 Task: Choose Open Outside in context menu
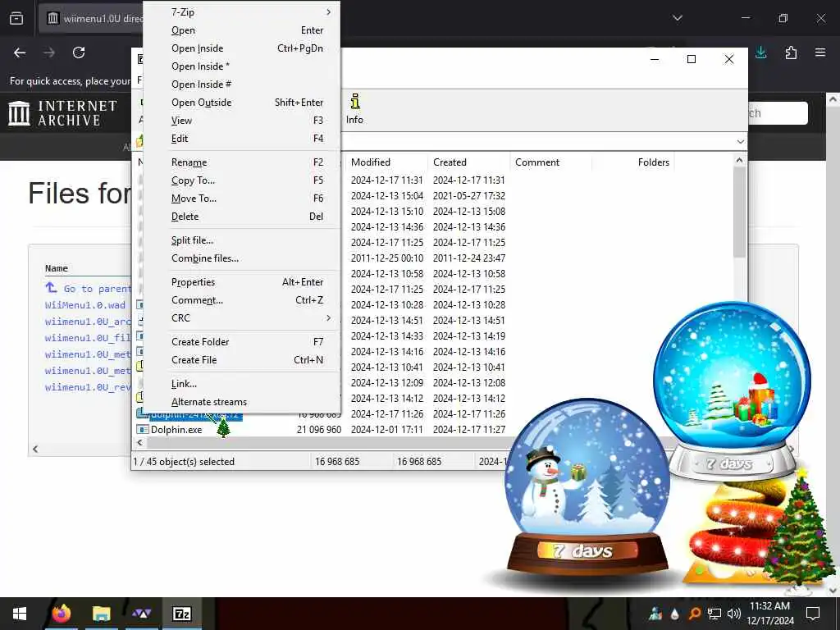click(242, 103)
